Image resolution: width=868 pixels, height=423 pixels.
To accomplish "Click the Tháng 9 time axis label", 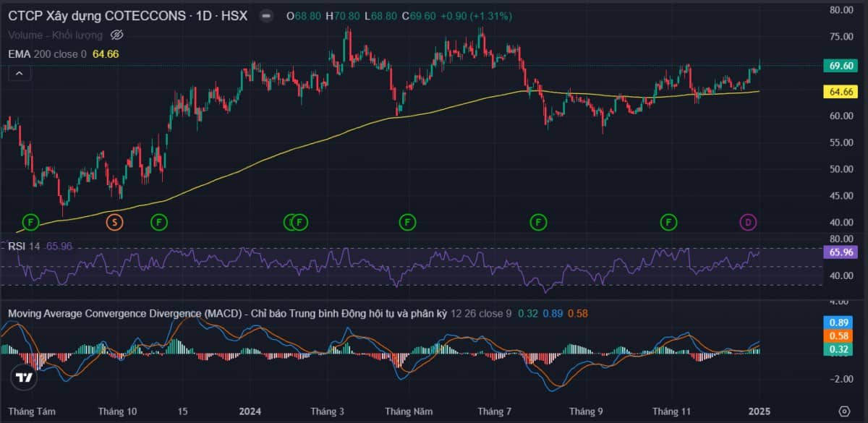I will [x=586, y=411].
